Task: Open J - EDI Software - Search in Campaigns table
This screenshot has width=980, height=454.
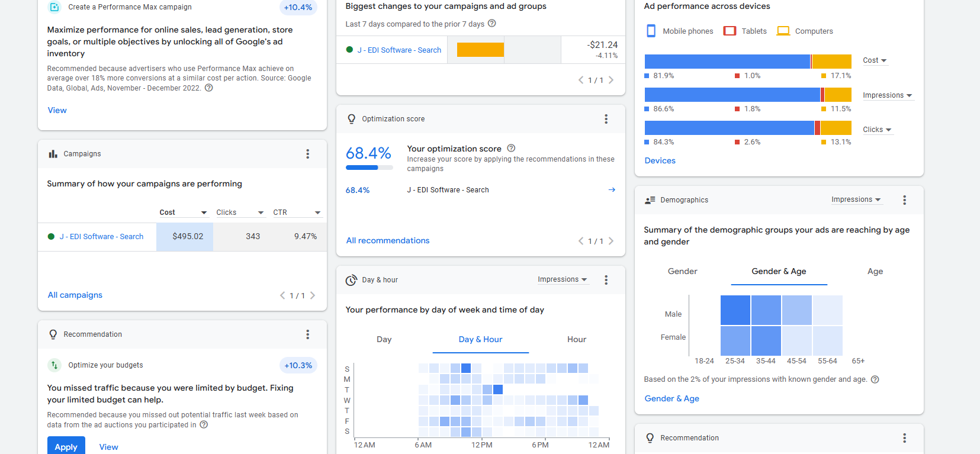Action: point(101,236)
